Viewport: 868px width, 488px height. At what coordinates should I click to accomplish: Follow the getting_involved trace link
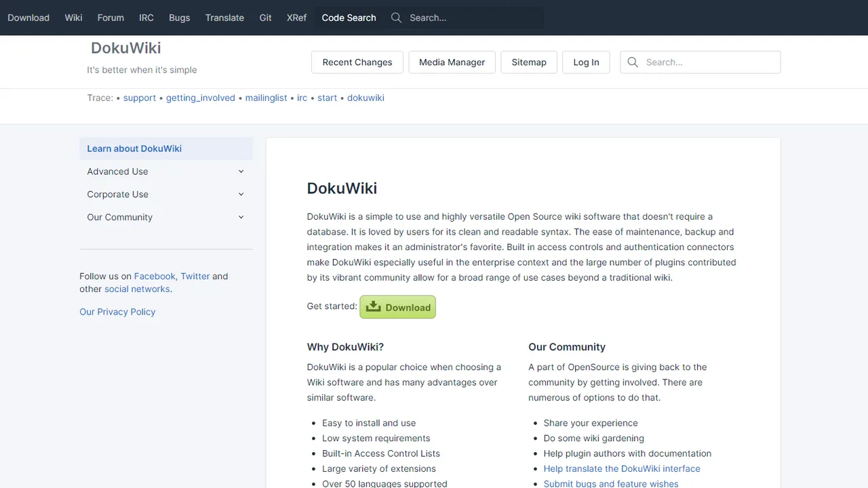point(201,98)
